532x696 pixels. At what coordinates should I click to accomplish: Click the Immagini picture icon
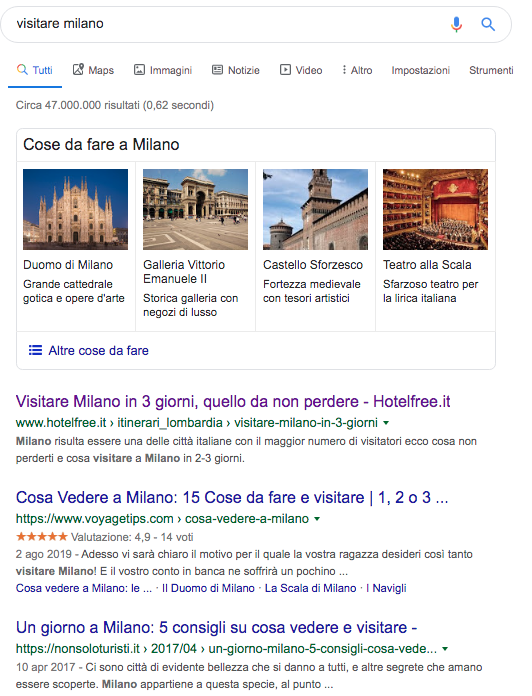click(x=139, y=70)
